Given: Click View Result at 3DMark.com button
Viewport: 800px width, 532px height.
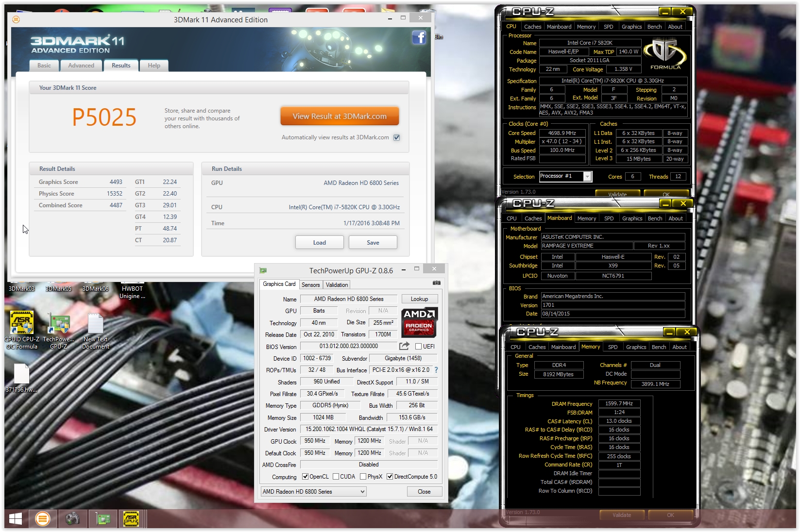Looking at the screenshot, I should click(340, 116).
